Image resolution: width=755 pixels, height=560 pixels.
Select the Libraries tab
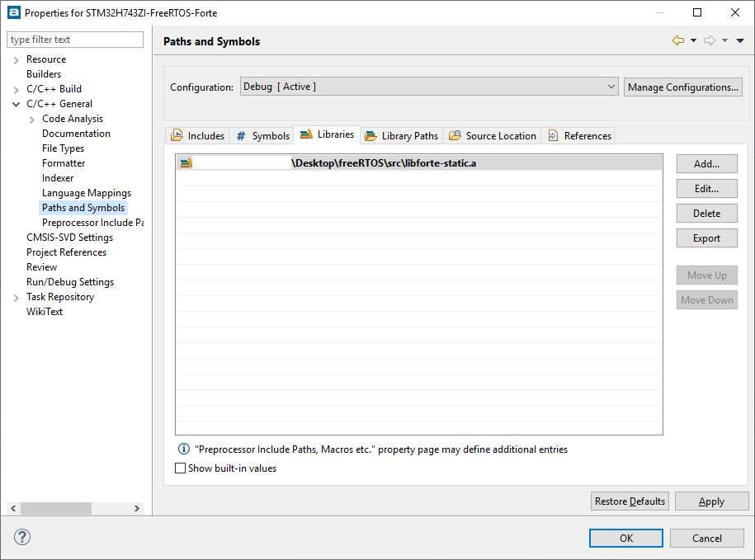(x=327, y=134)
